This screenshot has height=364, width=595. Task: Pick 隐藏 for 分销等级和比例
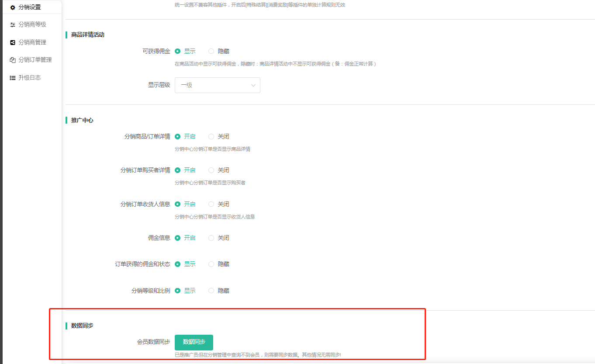coord(211,291)
